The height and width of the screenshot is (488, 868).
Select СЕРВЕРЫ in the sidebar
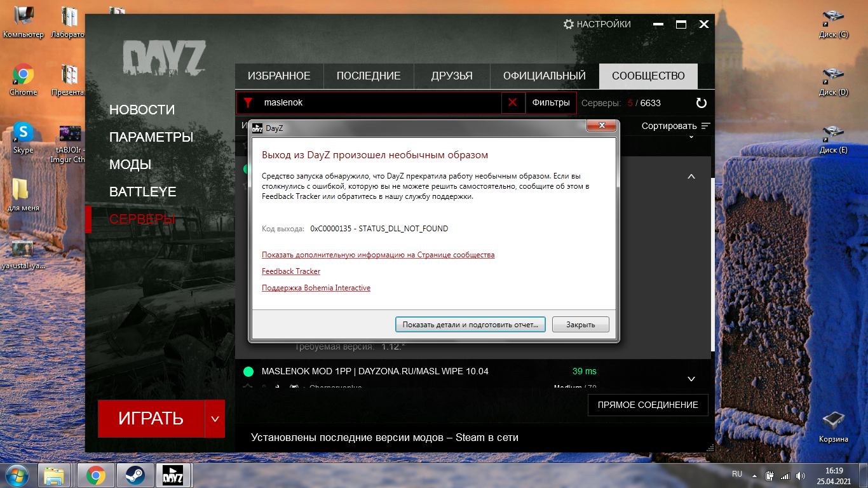pyautogui.click(x=142, y=219)
